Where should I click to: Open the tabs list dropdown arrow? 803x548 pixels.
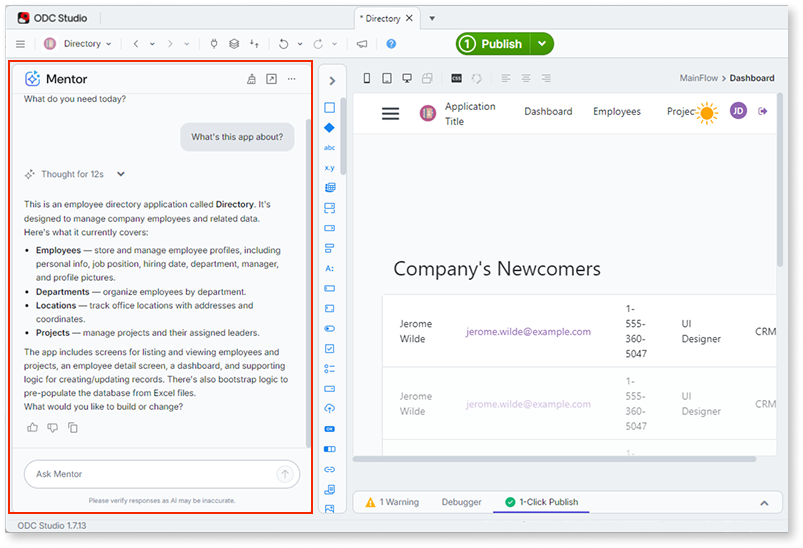[x=432, y=18]
